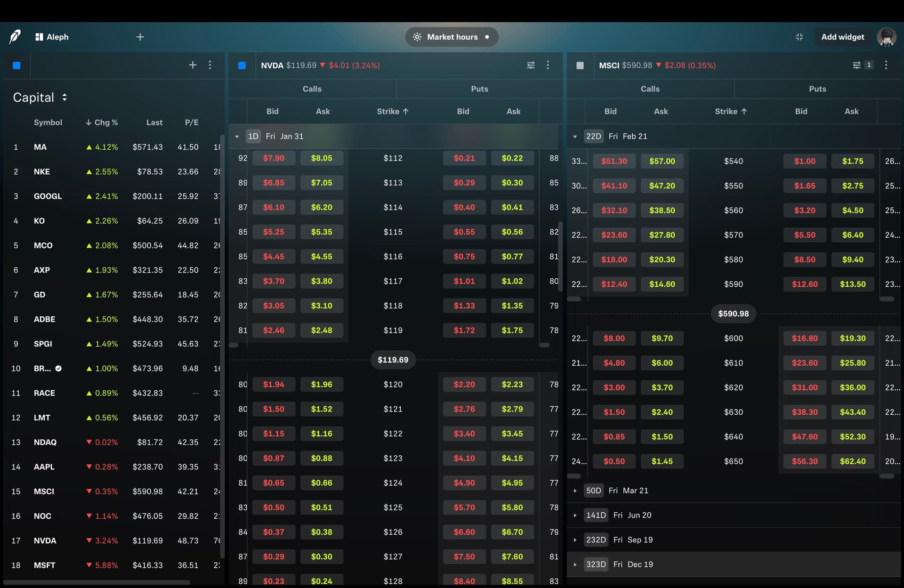Expand the 50D Fri Mar 21 expiration
This screenshot has width=904, height=588.
[x=575, y=491]
